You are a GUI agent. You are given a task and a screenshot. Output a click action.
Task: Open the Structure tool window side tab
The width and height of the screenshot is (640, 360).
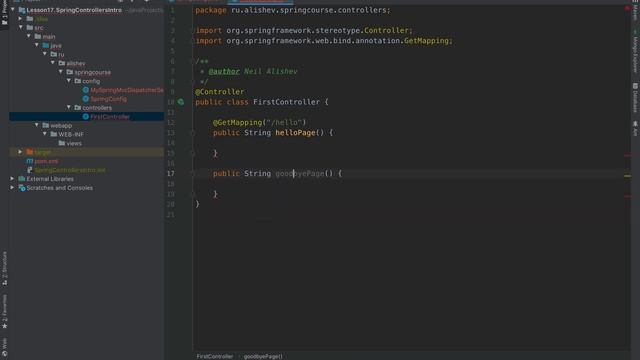[x=4, y=268]
